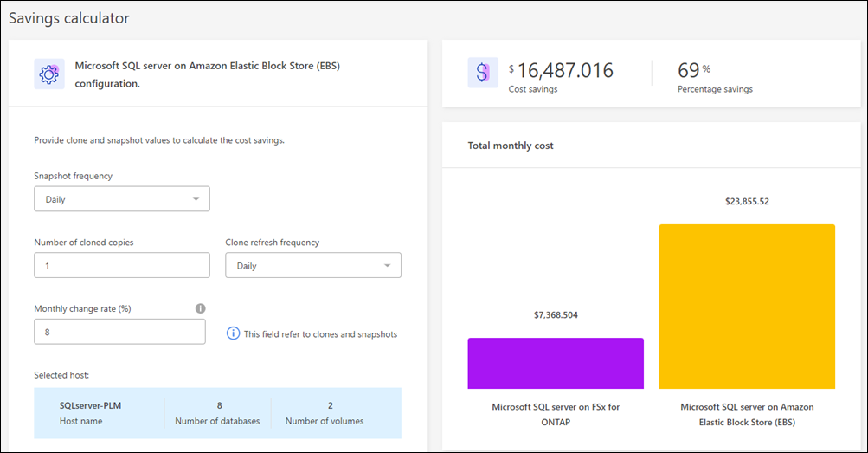Click the gray info icon above Monthly change rate
Viewport: 868px width, 453px height.
[200, 308]
